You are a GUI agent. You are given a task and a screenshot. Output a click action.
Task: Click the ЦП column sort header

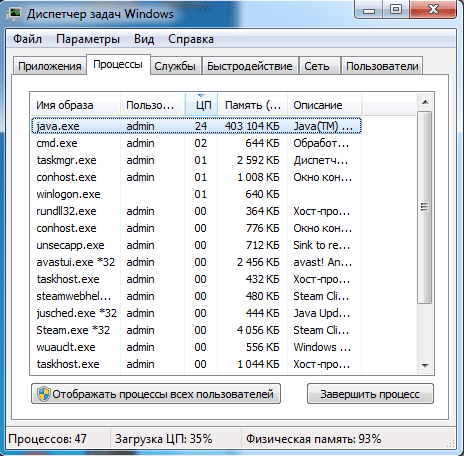coord(201,105)
